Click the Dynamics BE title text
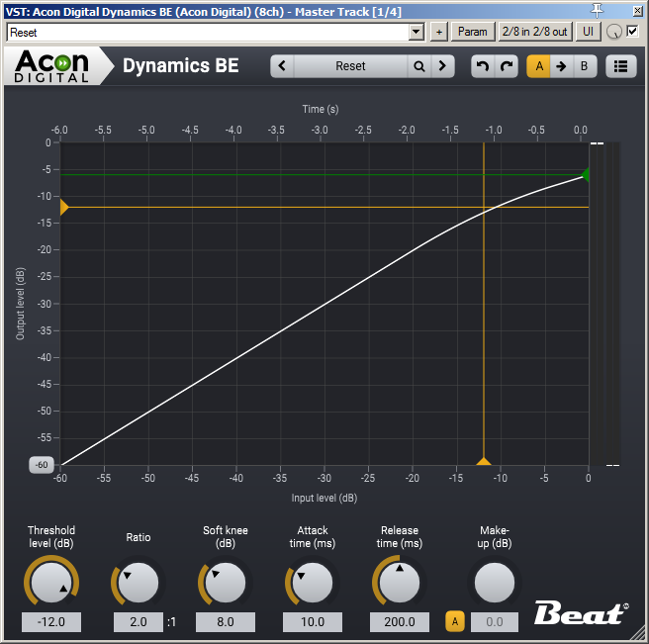649x644 pixels. coord(181,66)
